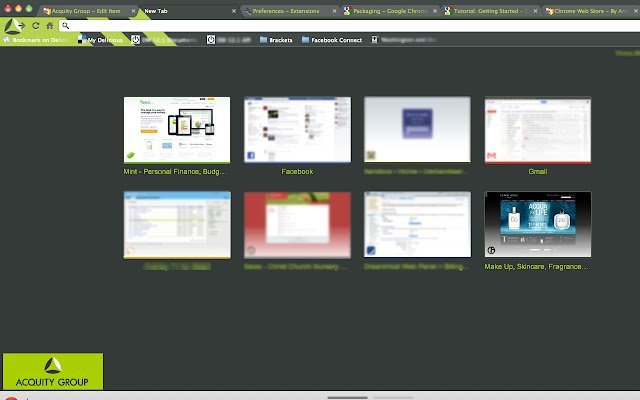Click the Make Up, Skincare, Fragrance title

coord(536,267)
